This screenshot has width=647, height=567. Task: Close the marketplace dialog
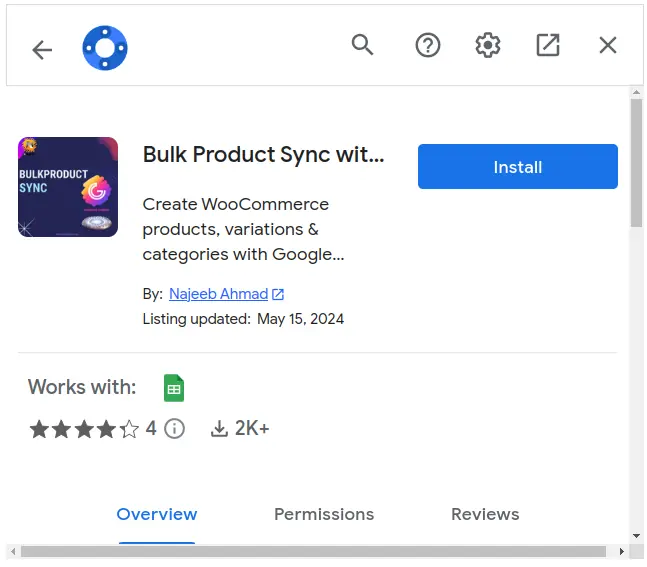[x=607, y=45]
